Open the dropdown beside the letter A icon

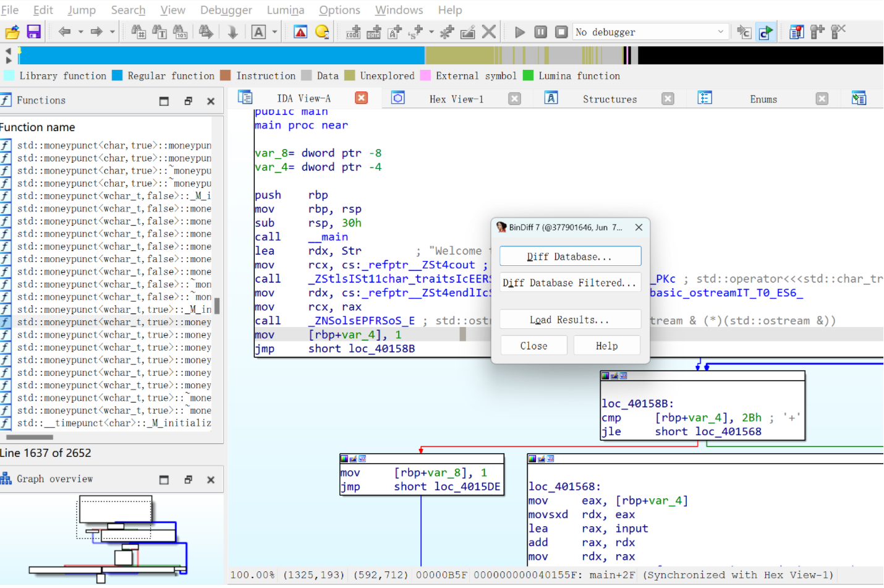click(274, 32)
